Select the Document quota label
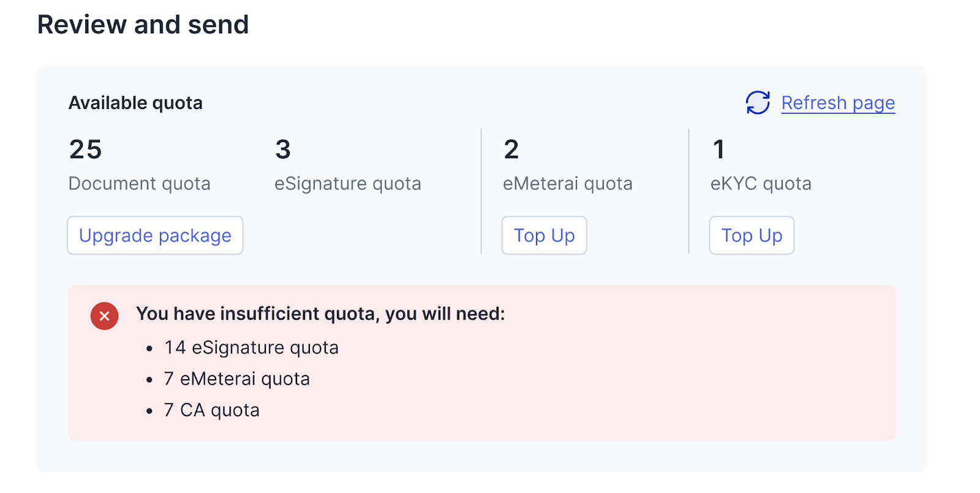This screenshot has height=493, width=980. coord(140,184)
